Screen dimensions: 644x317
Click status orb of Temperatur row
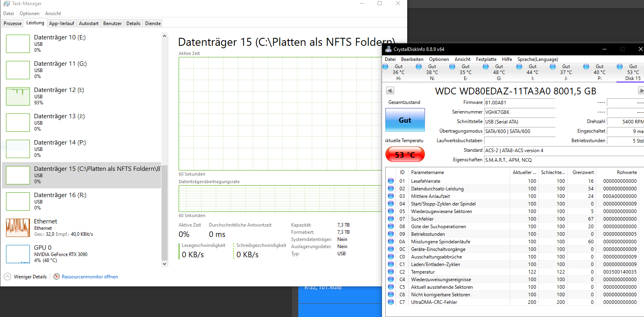[x=391, y=272]
